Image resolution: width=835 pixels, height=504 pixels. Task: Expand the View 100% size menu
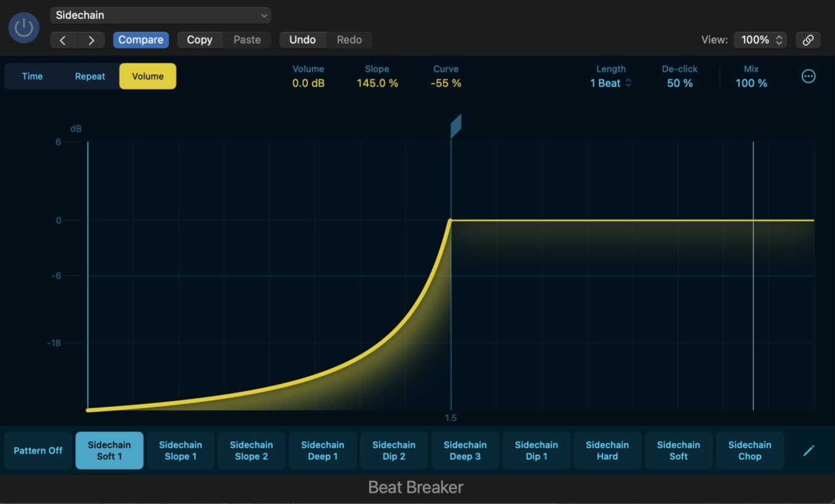point(761,40)
